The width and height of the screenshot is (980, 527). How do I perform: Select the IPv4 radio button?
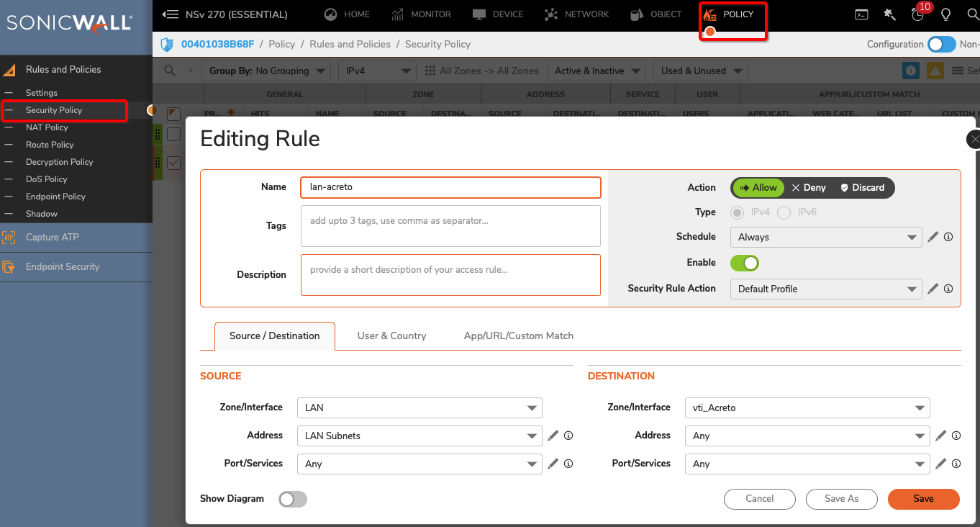[x=738, y=212]
